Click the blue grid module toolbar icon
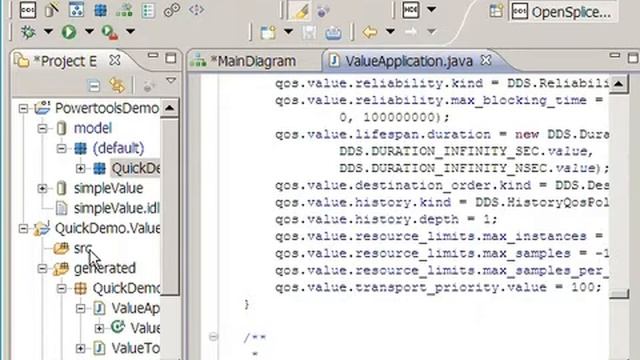 tap(100, 10)
